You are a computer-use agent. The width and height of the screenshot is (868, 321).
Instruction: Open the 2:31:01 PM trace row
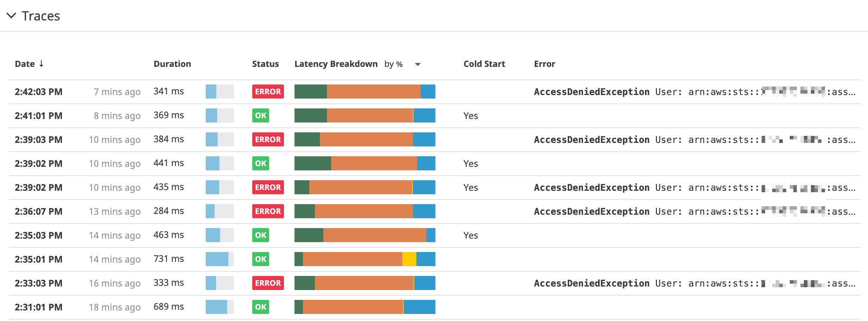39,307
